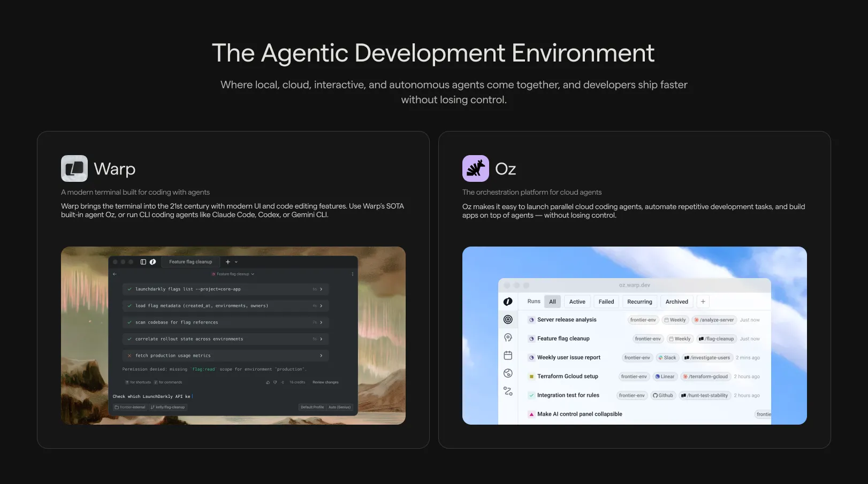Screen dimensions: 868x484
Task: Click the frontier-env tag on Feature flag cleanup row
Action: coord(648,339)
